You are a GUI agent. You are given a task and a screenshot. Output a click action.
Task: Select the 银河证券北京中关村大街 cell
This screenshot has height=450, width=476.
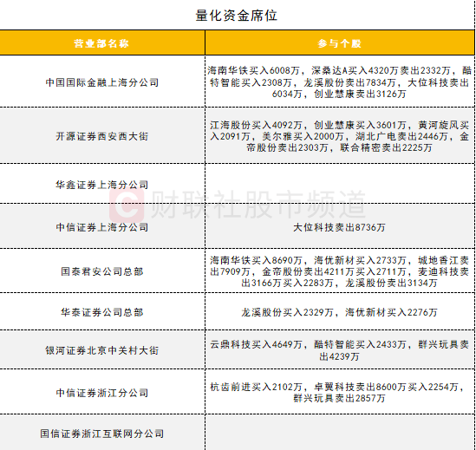click(102, 350)
